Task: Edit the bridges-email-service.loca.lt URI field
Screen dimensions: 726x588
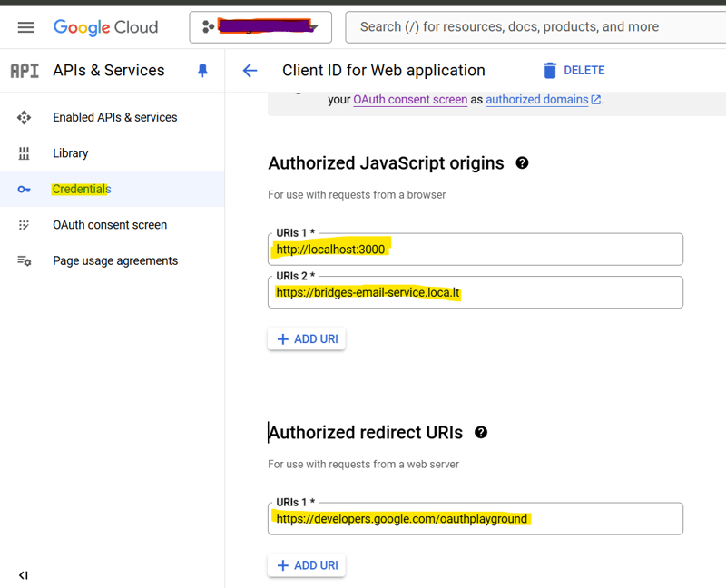Action: (475, 292)
